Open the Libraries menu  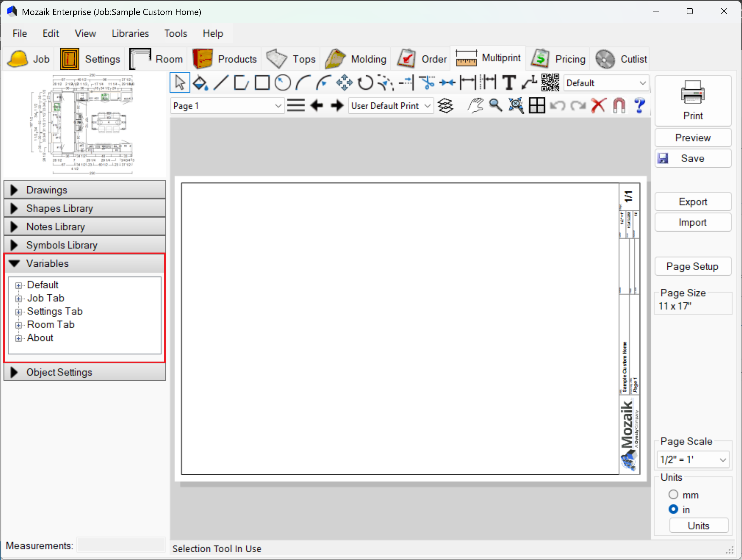pyautogui.click(x=130, y=34)
